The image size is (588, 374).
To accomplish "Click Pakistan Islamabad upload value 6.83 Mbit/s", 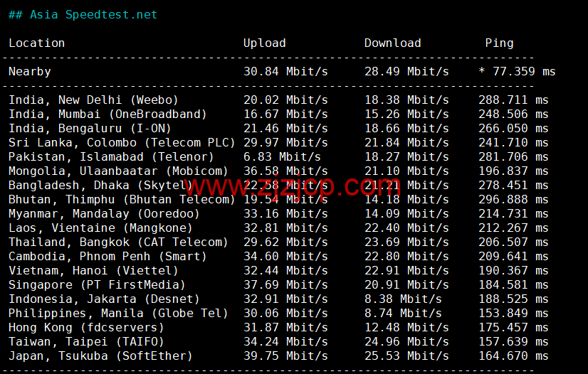I will click(282, 156).
